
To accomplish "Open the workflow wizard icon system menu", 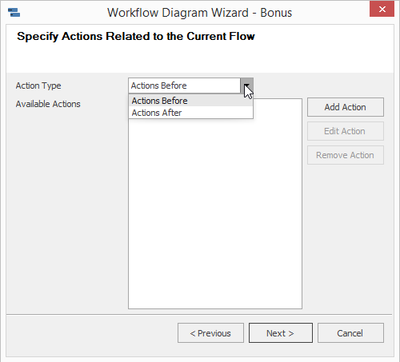I will pos(14,13).
